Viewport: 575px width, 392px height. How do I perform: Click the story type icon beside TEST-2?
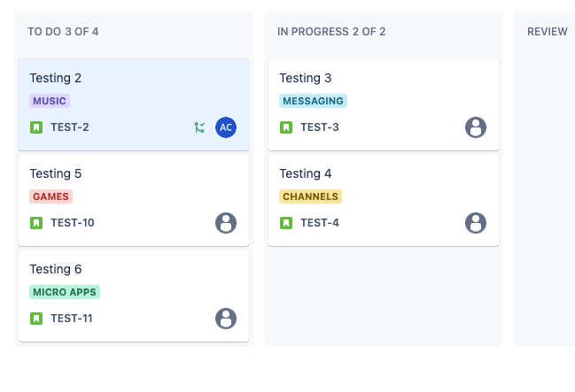(36, 127)
